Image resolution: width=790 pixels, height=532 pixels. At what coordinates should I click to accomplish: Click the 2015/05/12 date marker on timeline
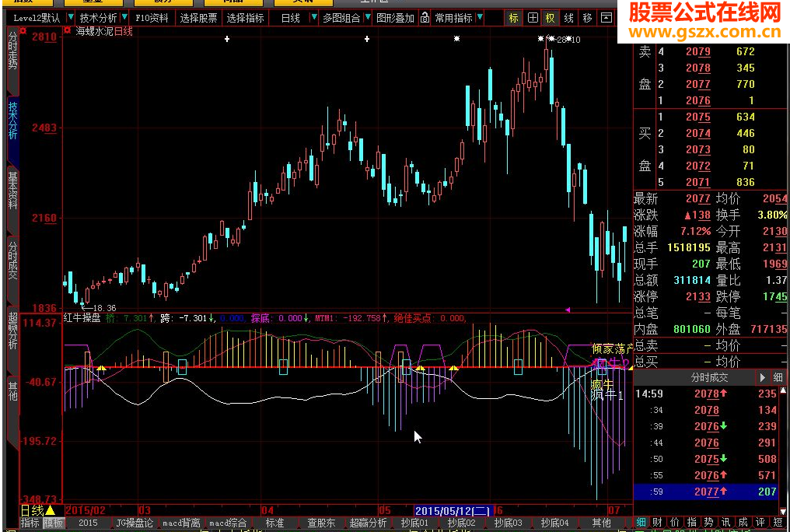point(451,510)
